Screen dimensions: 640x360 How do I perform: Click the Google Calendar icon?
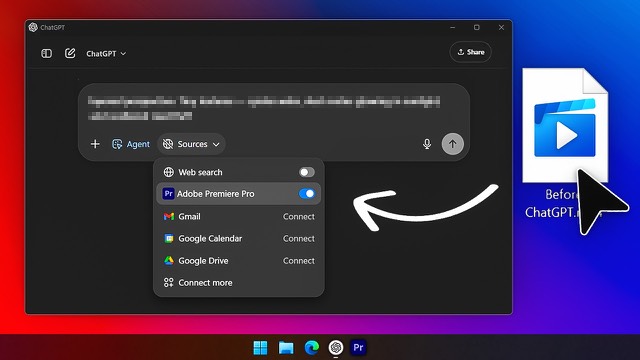coord(169,238)
